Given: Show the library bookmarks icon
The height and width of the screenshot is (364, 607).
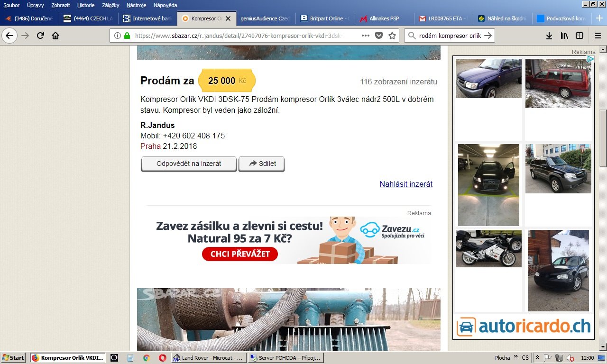Looking at the screenshot, I should click(x=564, y=36).
